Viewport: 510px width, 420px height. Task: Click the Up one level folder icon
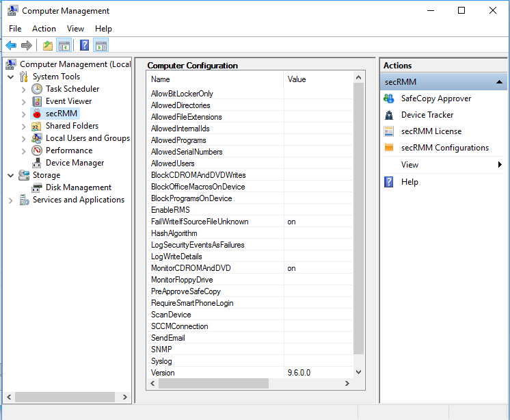tap(48, 46)
